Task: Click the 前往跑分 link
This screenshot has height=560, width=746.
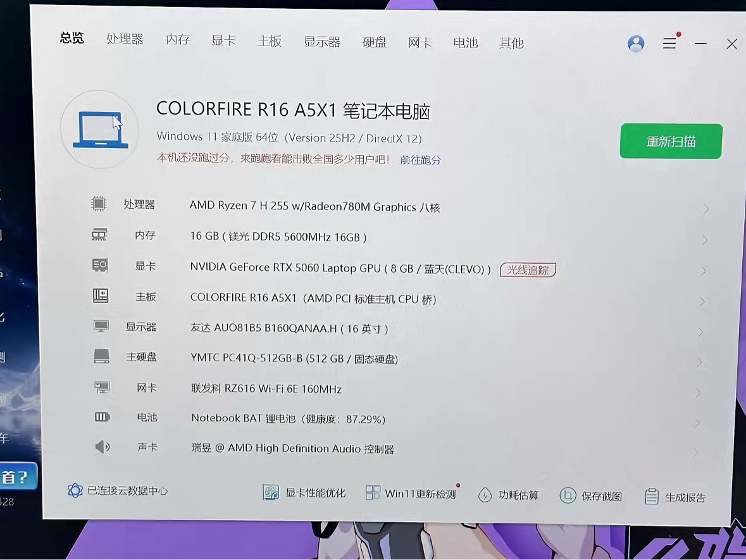Action: pos(420,160)
